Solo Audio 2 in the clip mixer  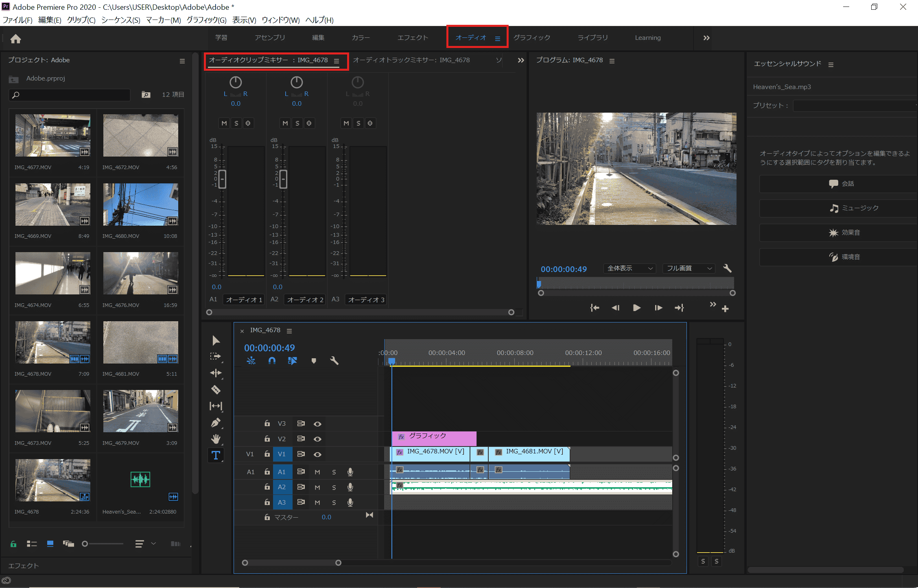point(297,123)
